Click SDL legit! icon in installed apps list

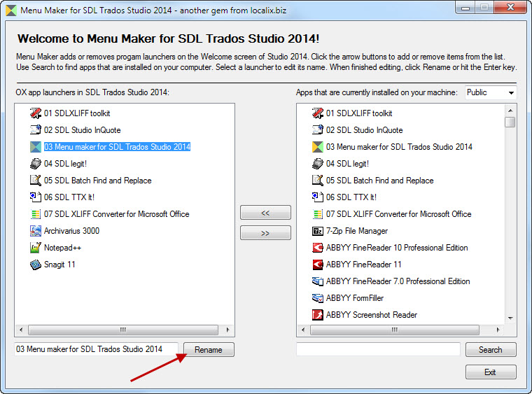point(318,164)
